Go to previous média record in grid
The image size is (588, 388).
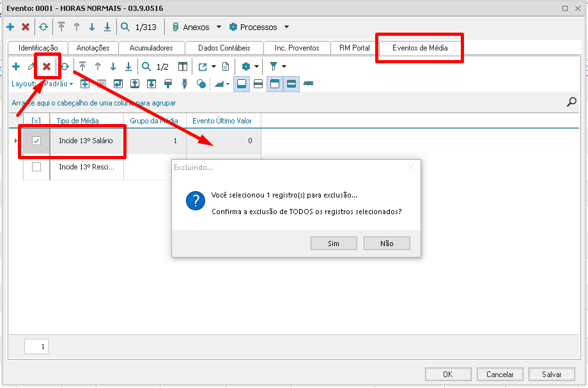(98, 66)
